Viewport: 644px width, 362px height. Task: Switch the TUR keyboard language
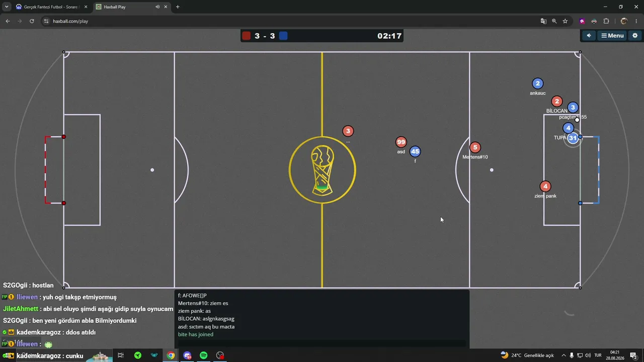coord(598,355)
